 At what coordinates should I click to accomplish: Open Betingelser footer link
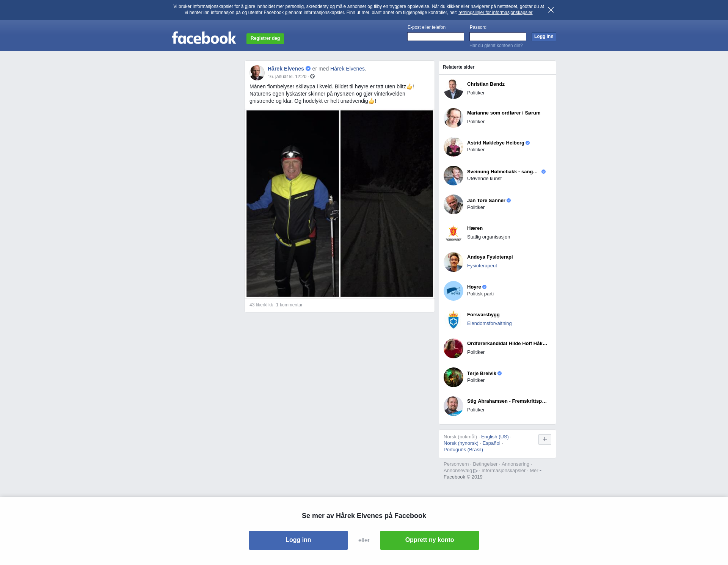click(x=485, y=464)
